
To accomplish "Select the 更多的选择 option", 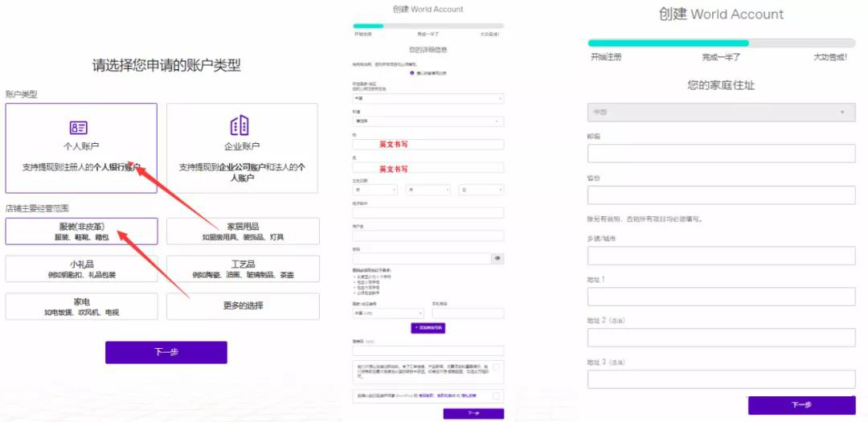I will tap(243, 305).
